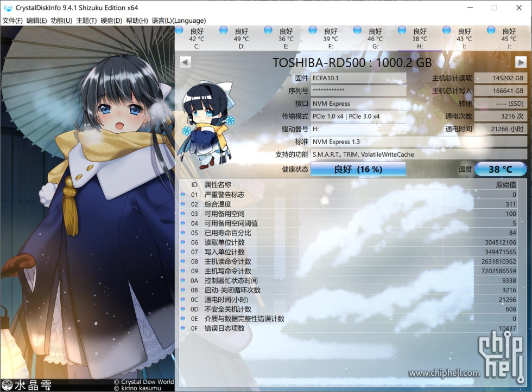Click the status orb for 02 综合温度
This screenshot has height=392, width=532.
[183, 204]
